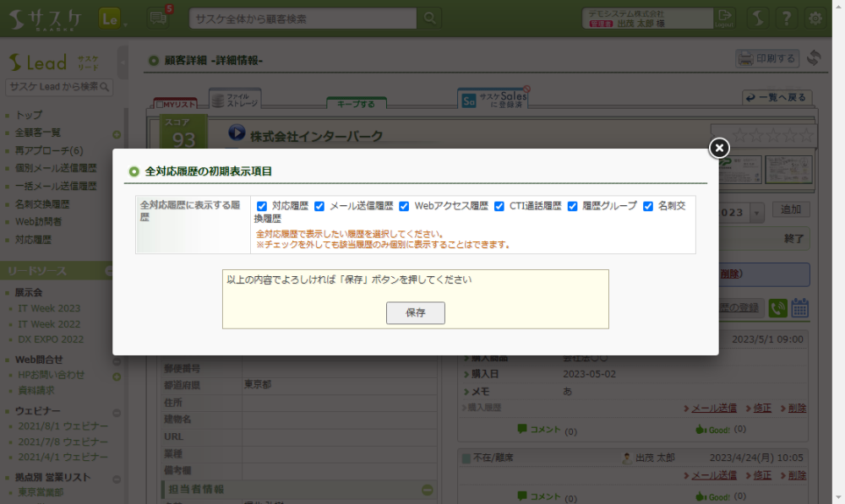Close the history display settings dialog
Image resolution: width=845 pixels, height=504 pixels.
tap(718, 149)
